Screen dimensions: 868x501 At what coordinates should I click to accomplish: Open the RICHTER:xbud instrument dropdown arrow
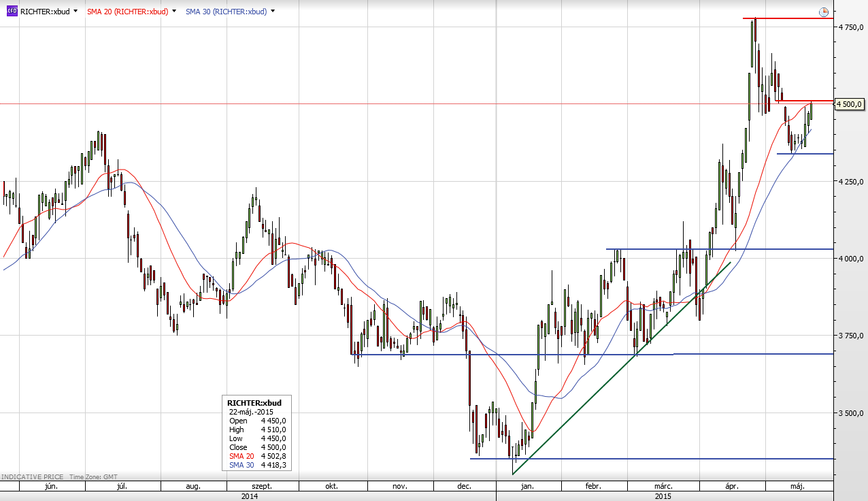[74, 11]
